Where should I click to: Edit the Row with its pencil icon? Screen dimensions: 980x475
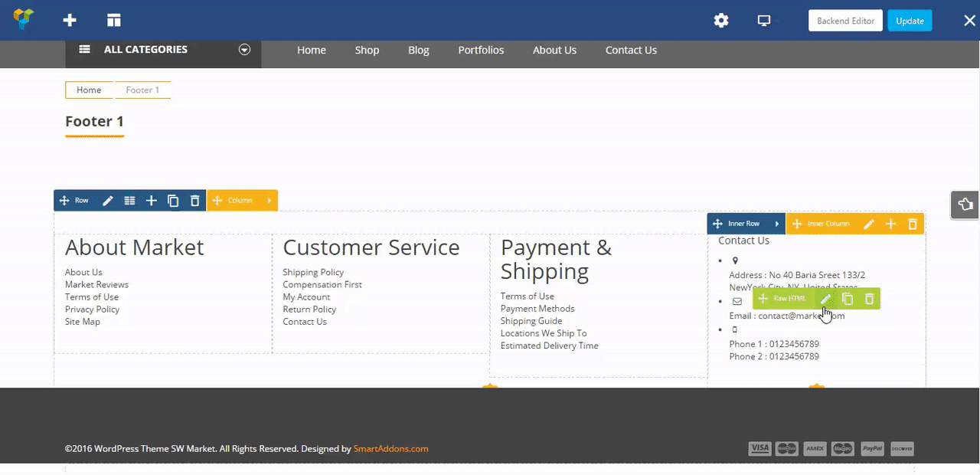(108, 201)
